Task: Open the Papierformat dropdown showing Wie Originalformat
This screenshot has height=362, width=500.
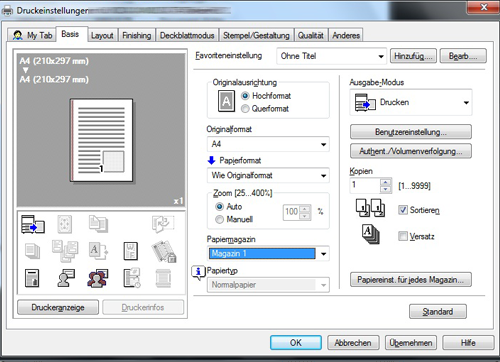Action: [268, 175]
